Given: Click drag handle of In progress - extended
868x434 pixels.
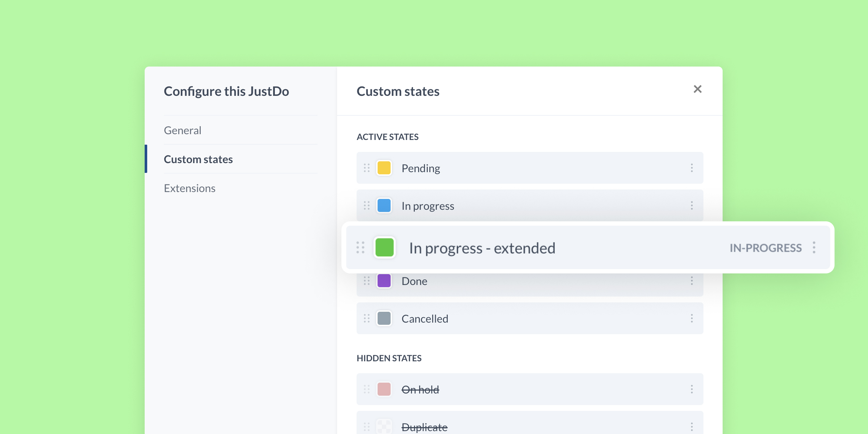Looking at the screenshot, I should tap(360, 247).
